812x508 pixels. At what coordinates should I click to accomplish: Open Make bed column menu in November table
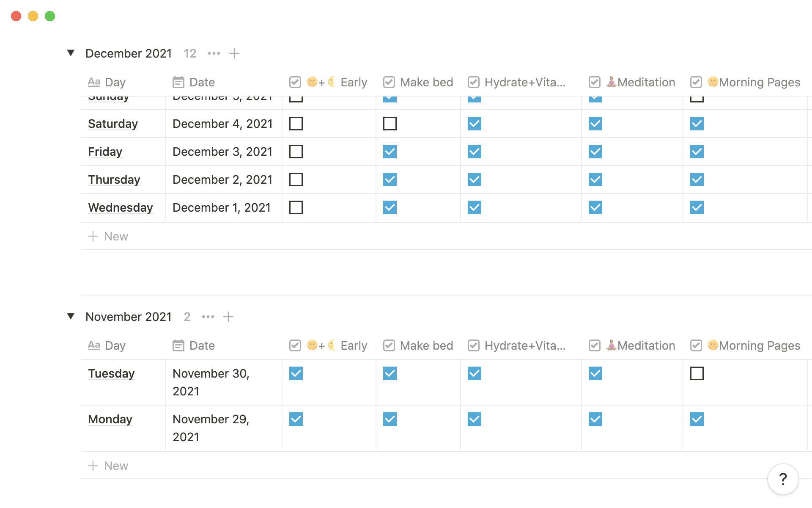426,345
